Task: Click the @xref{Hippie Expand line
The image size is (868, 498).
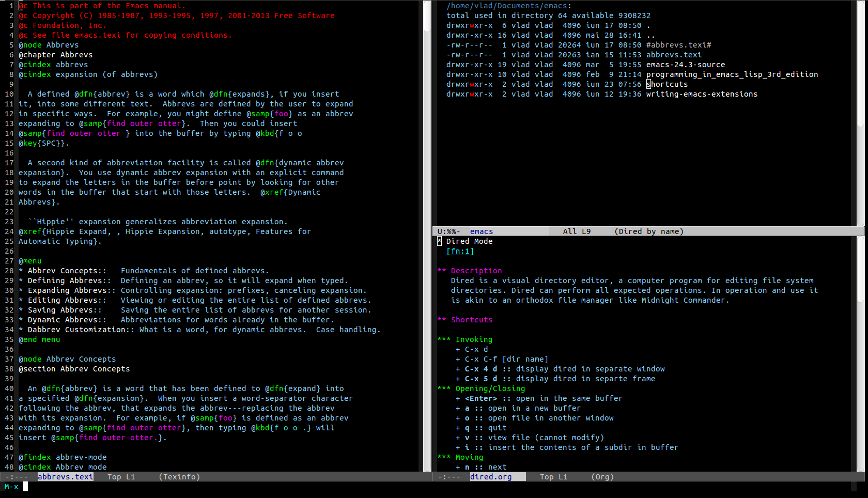Action: coord(165,231)
